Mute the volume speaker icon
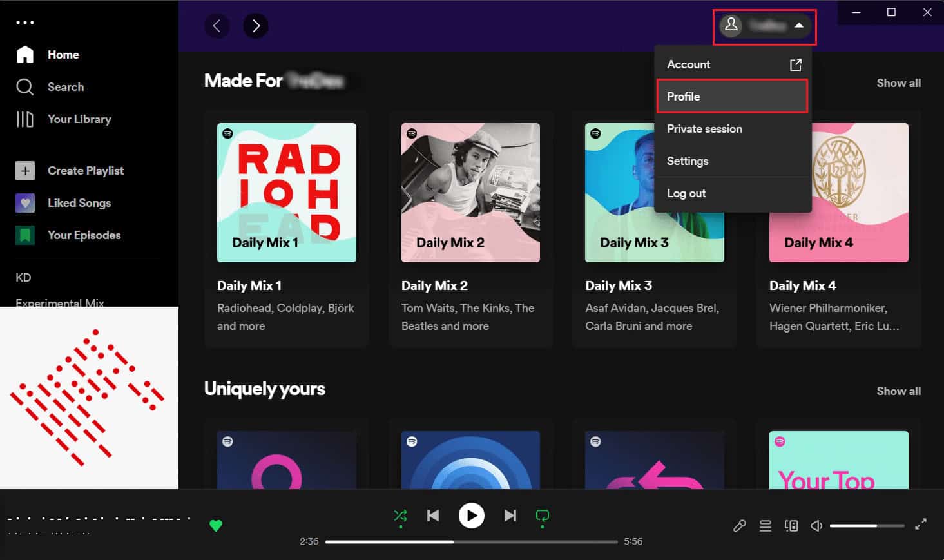This screenshot has height=560, width=944. pos(816,526)
